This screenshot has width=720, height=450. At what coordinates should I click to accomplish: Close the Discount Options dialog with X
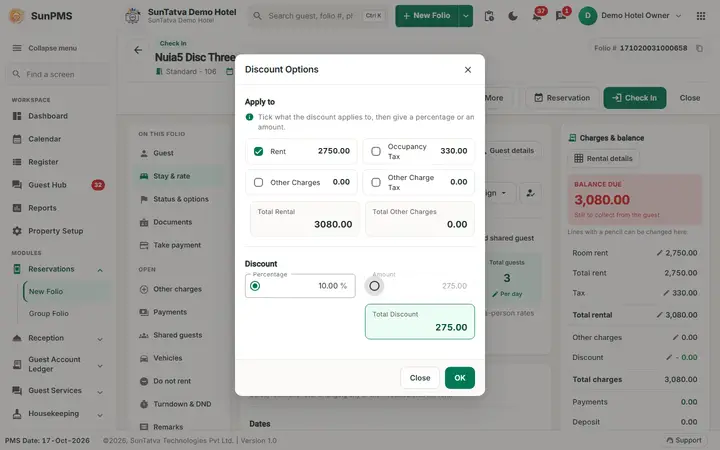coord(467,70)
